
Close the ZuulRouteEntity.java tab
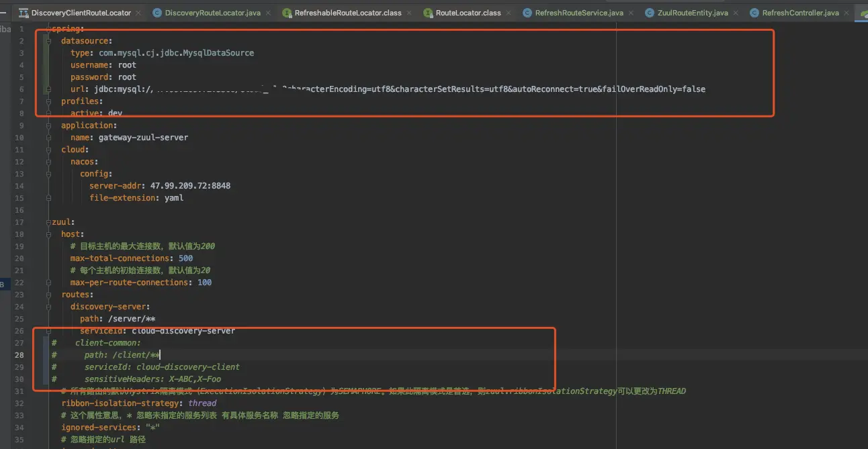(736, 13)
